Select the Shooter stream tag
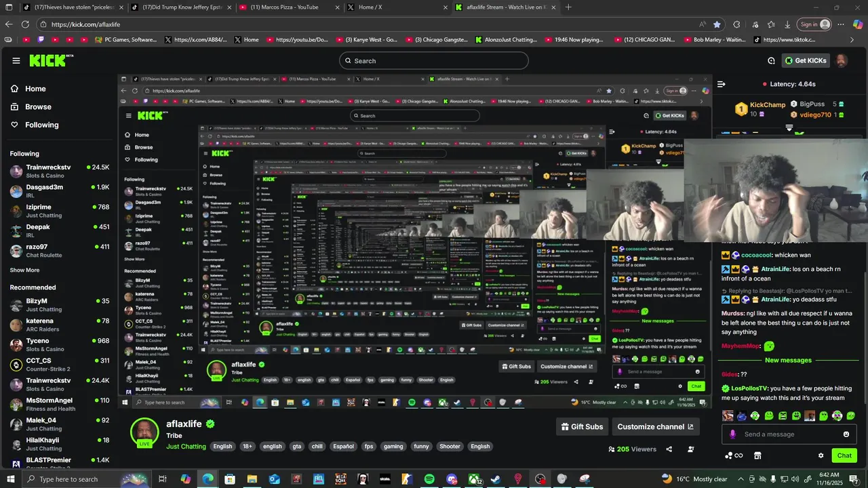868x488 pixels. 450,447
